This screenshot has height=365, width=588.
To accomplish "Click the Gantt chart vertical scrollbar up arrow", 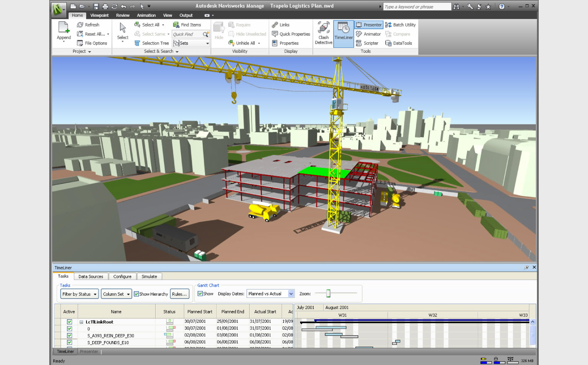I will (533, 322).
